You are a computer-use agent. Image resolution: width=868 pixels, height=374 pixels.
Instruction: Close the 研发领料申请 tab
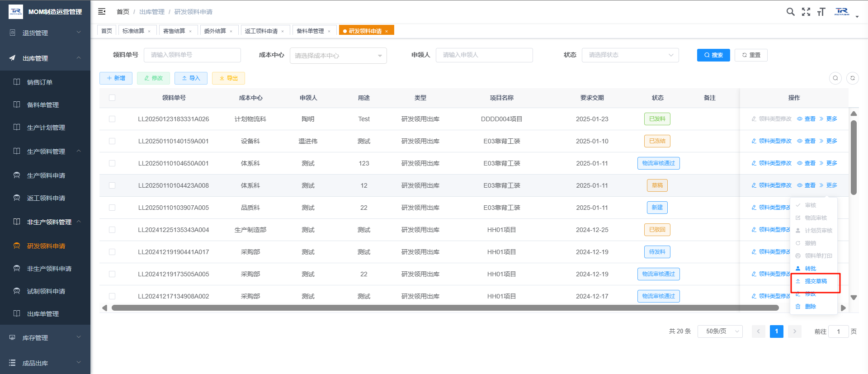[387, 31]
